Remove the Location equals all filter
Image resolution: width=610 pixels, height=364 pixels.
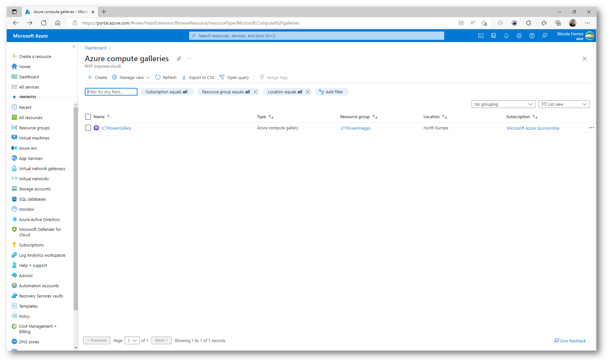coord(308,92)
